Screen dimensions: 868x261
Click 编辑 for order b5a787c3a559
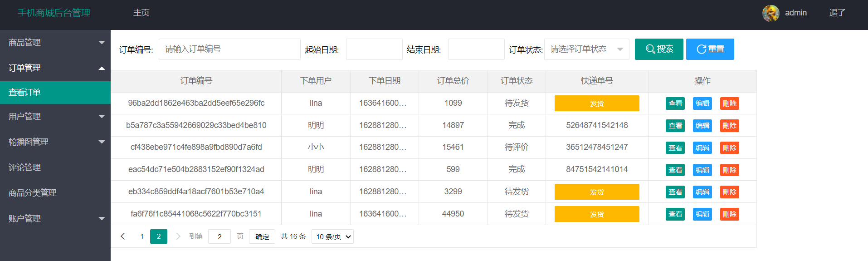pyautogui.click(x=702, y=126)
